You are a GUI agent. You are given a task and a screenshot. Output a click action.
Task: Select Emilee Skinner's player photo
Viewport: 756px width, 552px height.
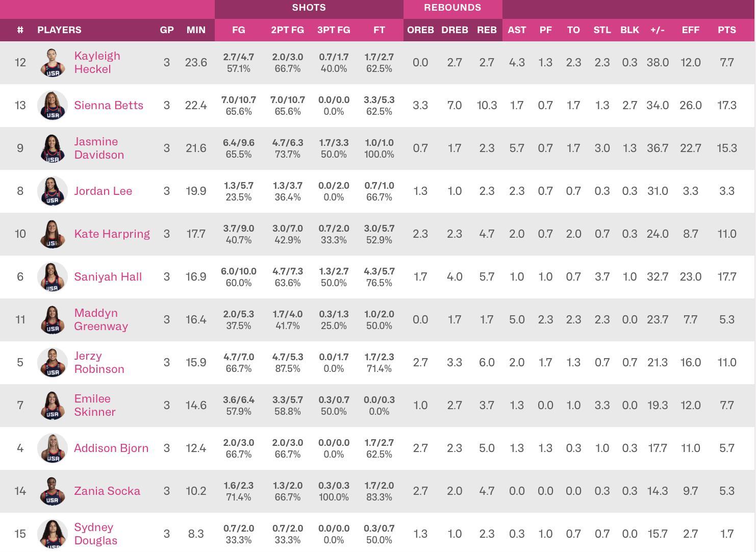point(53,405)
